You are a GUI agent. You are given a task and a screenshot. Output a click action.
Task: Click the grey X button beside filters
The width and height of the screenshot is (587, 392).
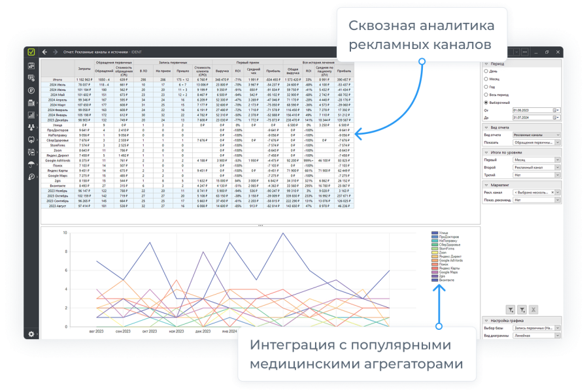click(x=533, y=310)
